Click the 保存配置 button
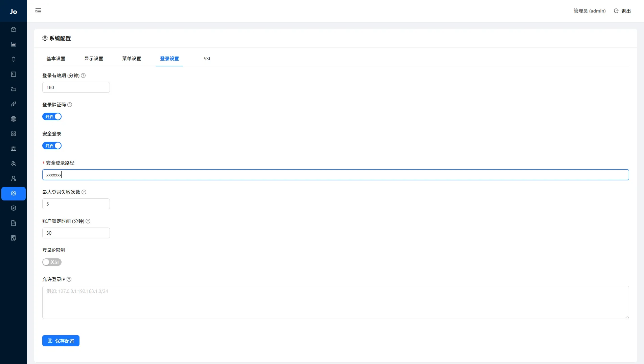 click(x=61, y=341)
